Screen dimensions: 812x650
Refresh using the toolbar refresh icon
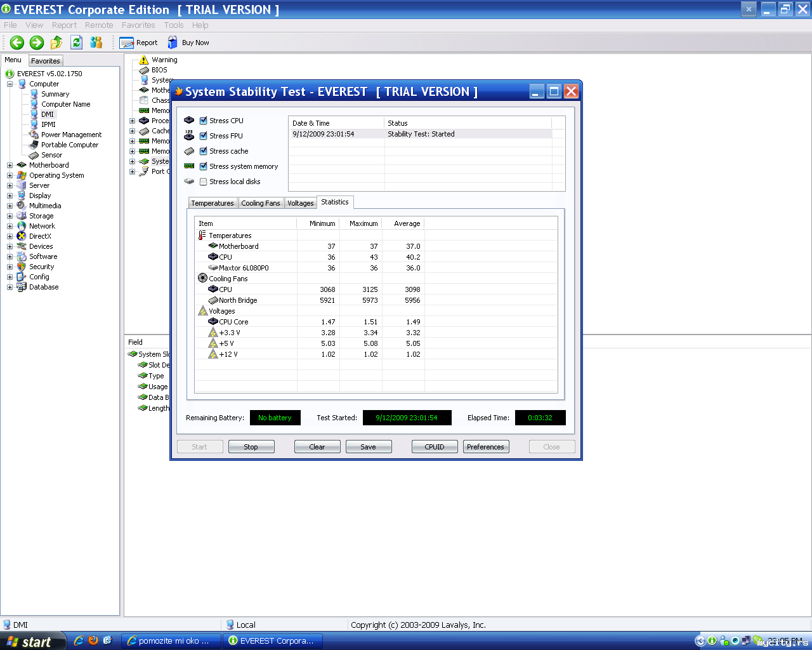77,43
